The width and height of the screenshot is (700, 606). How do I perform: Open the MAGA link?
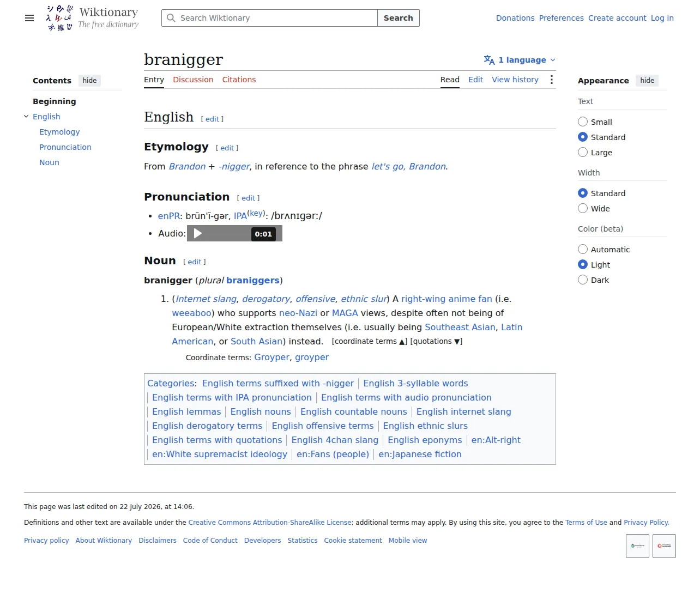point(345,313)
